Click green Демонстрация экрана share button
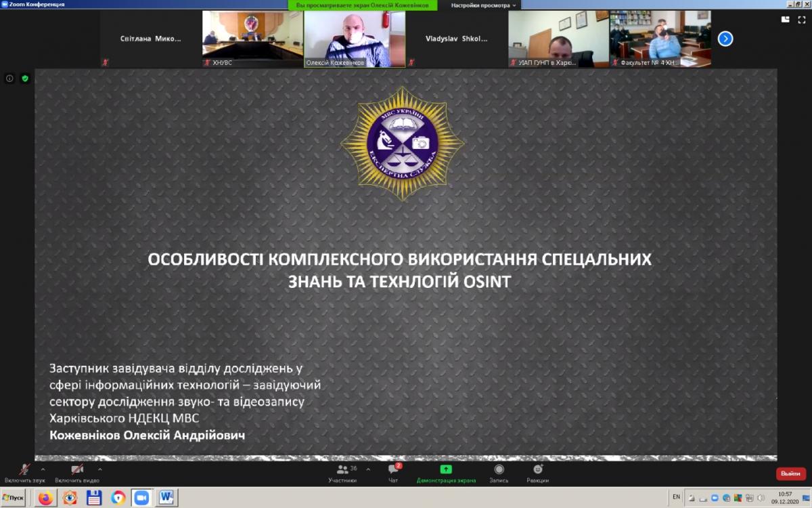This screenshot has height=508, width=812. pos(446,472)
